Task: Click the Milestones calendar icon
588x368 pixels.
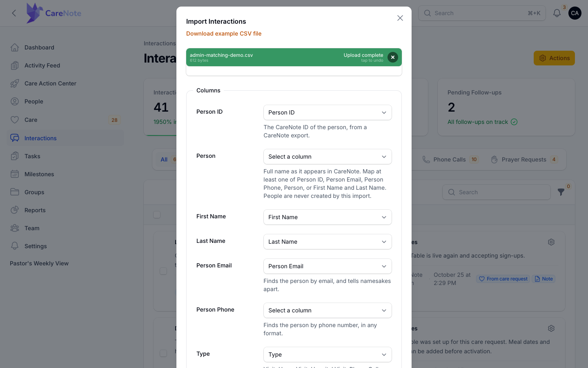Action: pos(15,174)
